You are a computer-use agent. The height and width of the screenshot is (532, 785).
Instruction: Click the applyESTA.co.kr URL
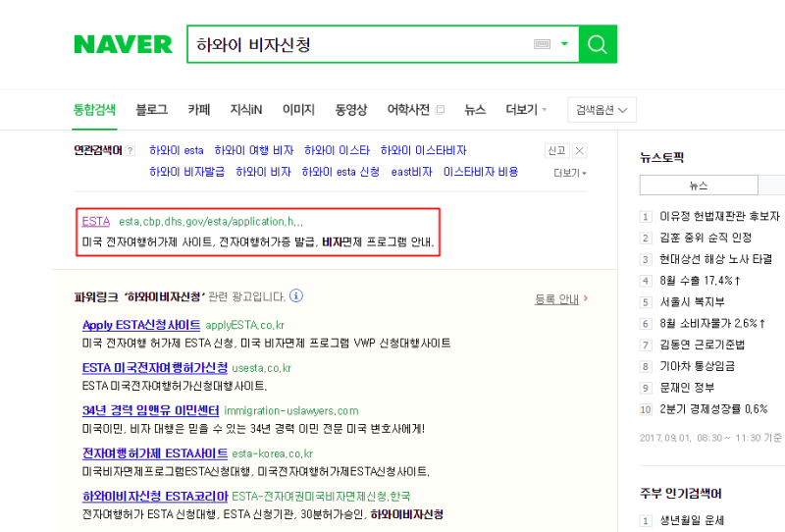click(x=244, y=325)
